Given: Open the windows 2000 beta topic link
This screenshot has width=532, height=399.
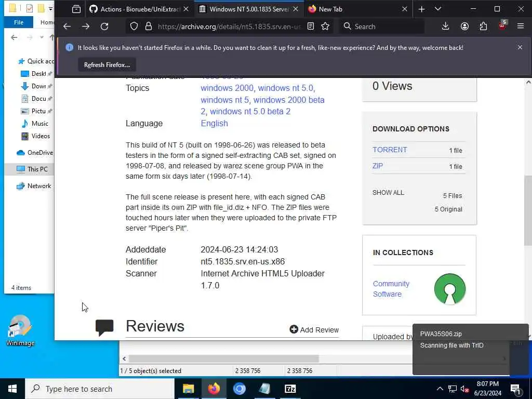Looking at the screenshot, I should (262, 105).
